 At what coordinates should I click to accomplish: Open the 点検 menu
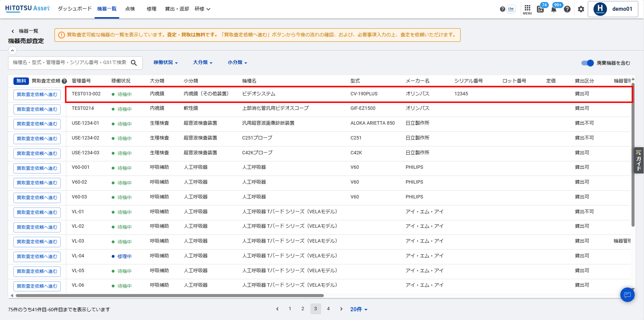130,9
